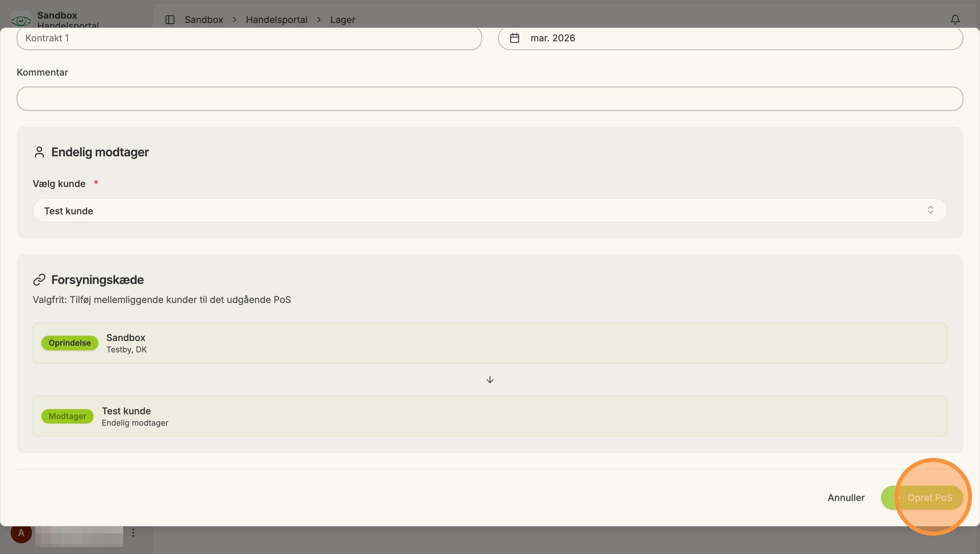Click the chain link icon beside Forsyningskæde
This screenshot has height=554, width=980.
pos(39,280)
